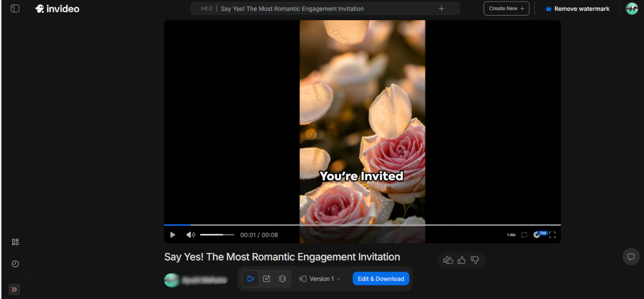The width and height of the screenshot is (644, 299).
Task: Open the history clock icon in sidebar
Action: click(x=15, y=263)
